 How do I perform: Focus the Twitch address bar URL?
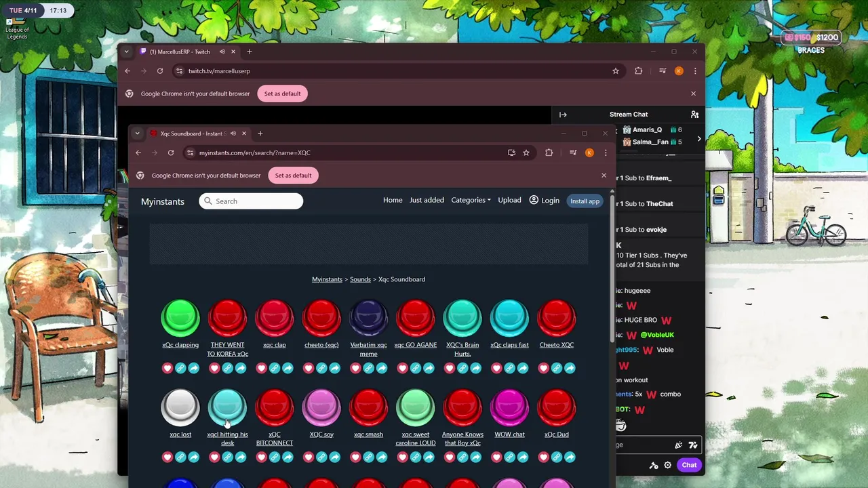(219, 70)
